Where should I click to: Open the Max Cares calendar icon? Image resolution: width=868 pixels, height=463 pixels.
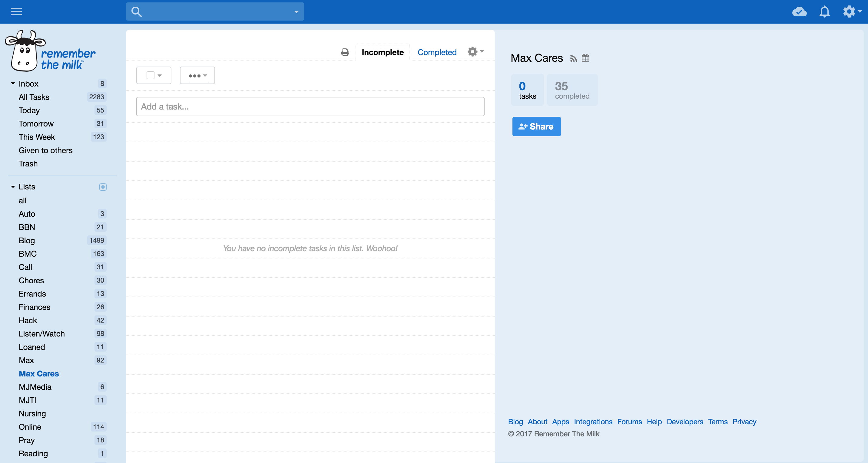pos(586,58)
